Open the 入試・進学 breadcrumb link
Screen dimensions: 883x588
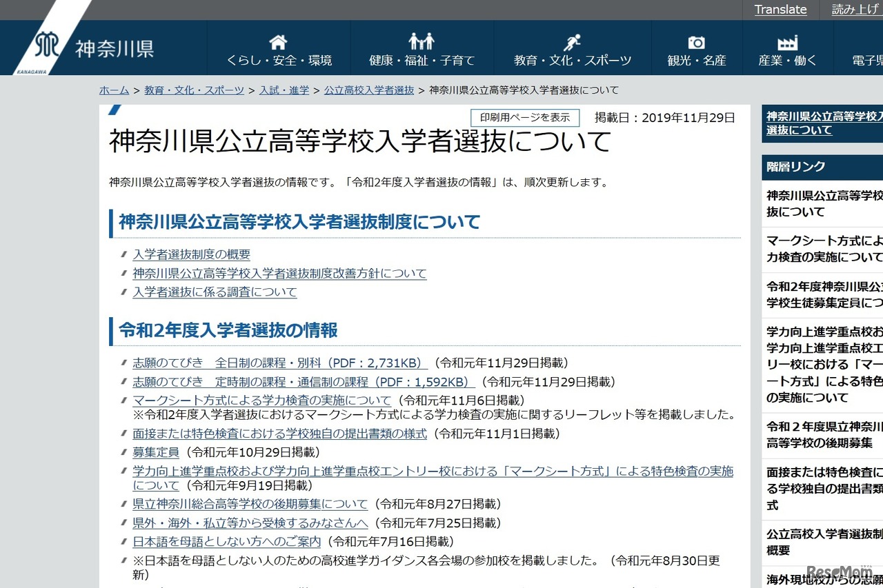pos(284,90)
